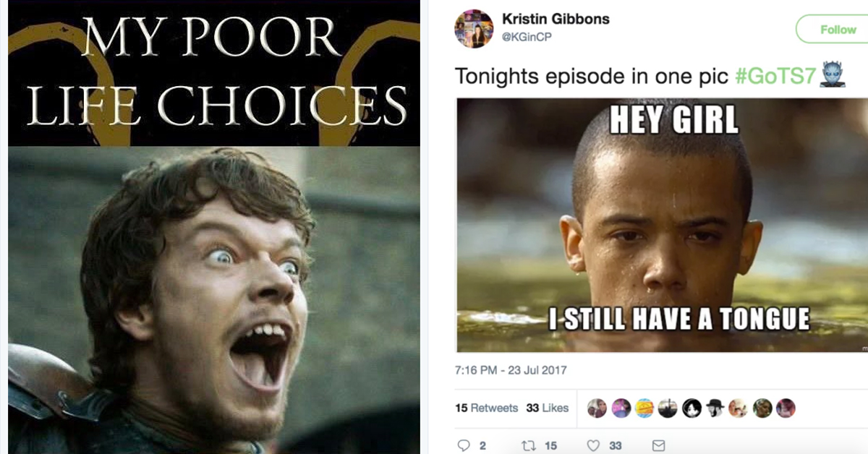Click the yellow cartoon liker avatar
The height and width of the screenshot is (454, 868).
pyautogui.click(x=644, y=408)
